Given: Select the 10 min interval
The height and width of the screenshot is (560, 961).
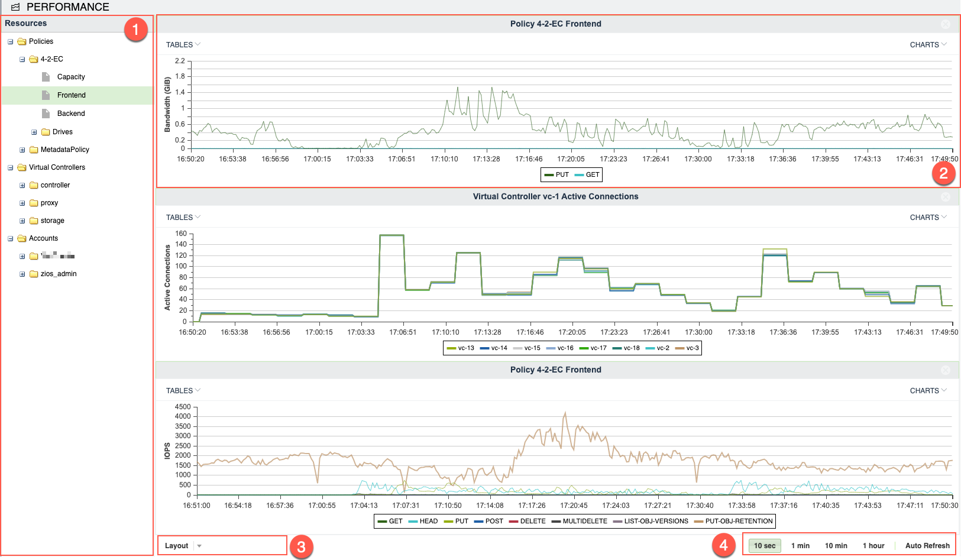Looking at the screenshot, I should point(836,546).
